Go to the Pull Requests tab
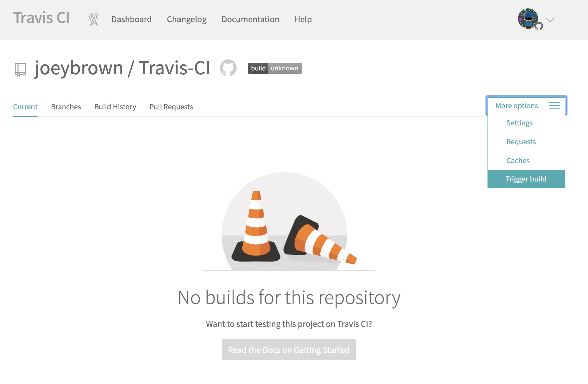Viewport: 588px width, 384px height. click(x=171, y=107)
